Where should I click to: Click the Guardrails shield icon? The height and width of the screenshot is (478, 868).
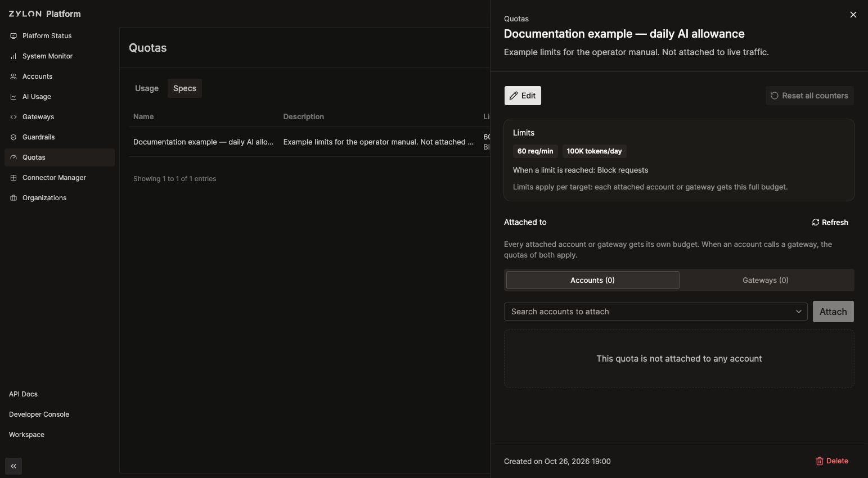[14, 137]
